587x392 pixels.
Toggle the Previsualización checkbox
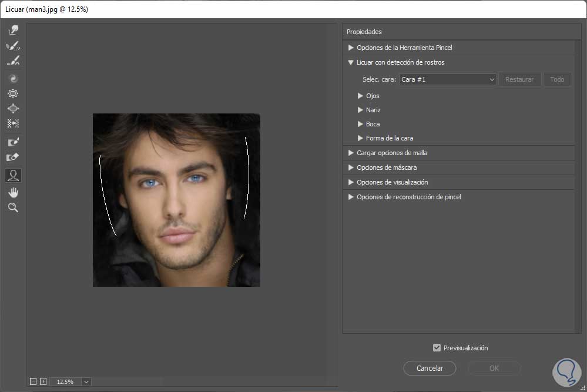click(437, 348)
